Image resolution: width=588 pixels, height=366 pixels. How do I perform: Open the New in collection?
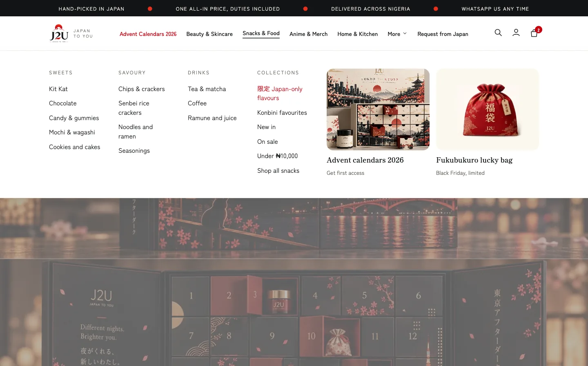266,127
